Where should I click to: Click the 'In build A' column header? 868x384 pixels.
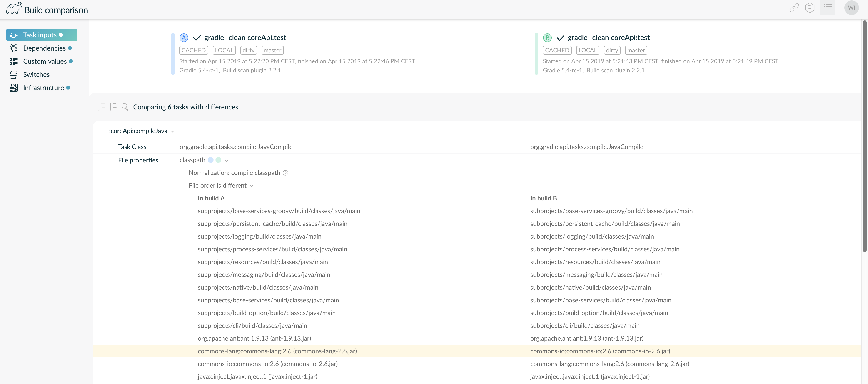(x=211, y=198)
